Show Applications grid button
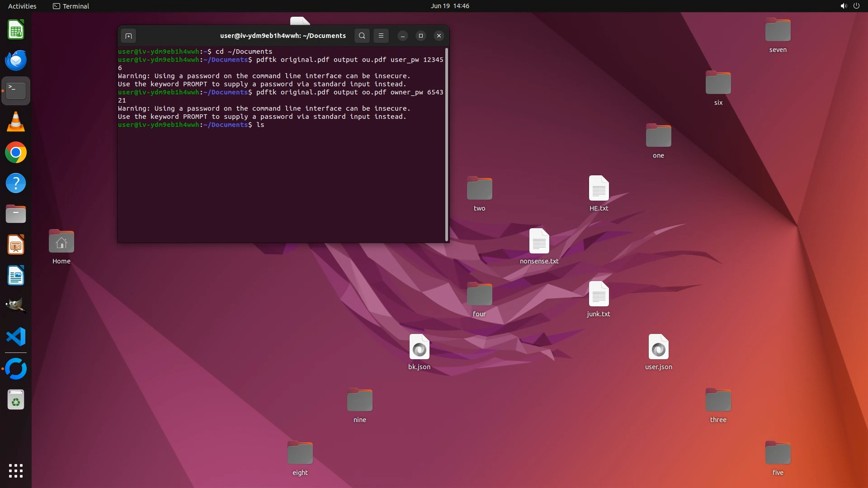The image size is (868, 488). (x=16, y=471)
